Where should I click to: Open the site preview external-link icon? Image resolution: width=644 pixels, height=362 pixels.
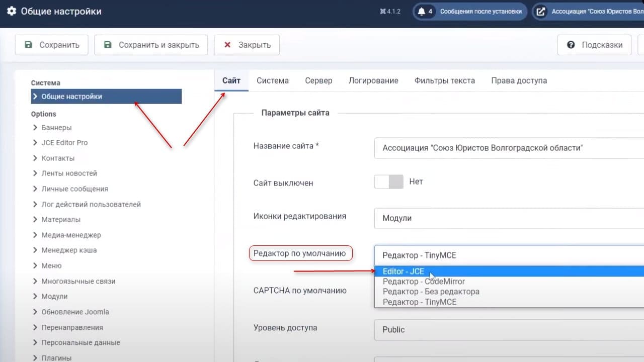pyautogui.click(x=540, y=12)
